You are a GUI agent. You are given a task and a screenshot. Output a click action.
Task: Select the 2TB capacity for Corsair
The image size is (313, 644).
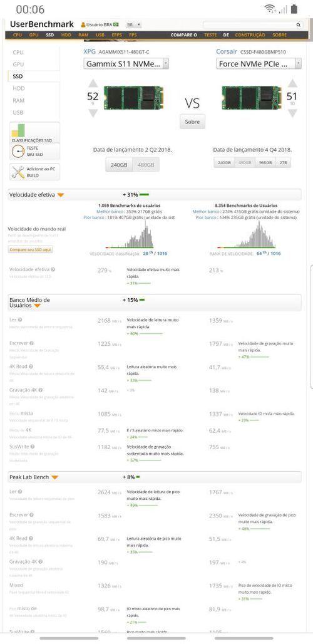pyautogui.click(x=283, y=162)
